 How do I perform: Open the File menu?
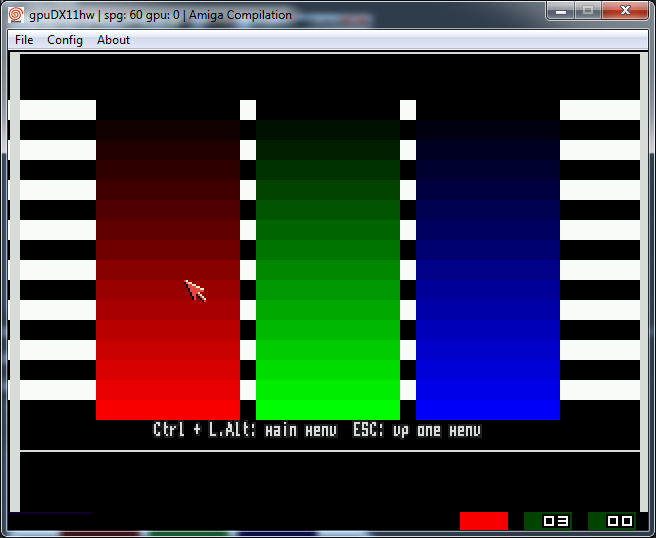[x=24, y=40]
